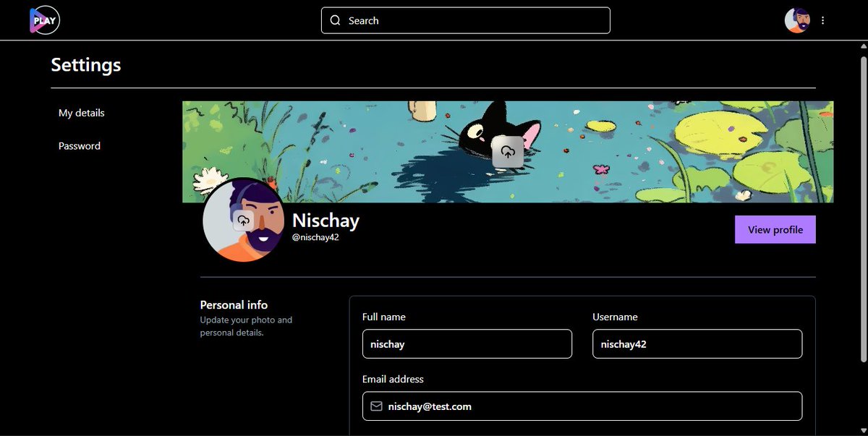
Task: Open the three-dot menu near avatar
Action: pos(822,20)
